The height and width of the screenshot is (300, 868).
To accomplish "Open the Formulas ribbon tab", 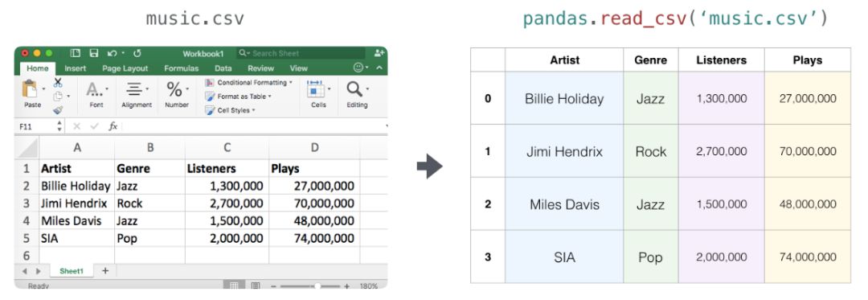I will 181,68.
